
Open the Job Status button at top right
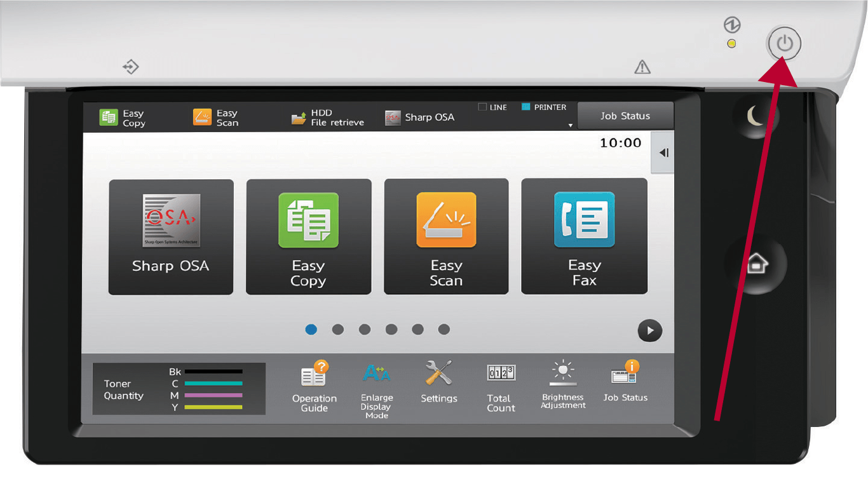[x=625, y=116]
